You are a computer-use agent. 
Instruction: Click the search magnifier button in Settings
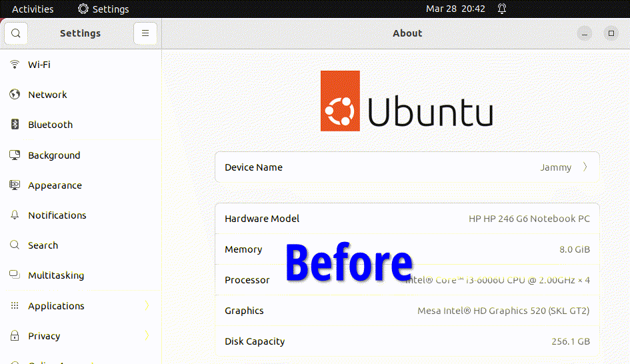16,33
